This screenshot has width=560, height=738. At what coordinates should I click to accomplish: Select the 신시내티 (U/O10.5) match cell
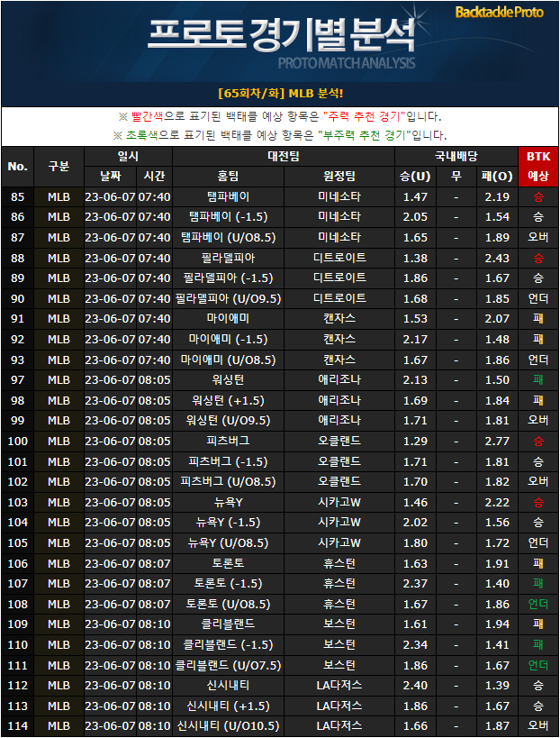(228, 725)
